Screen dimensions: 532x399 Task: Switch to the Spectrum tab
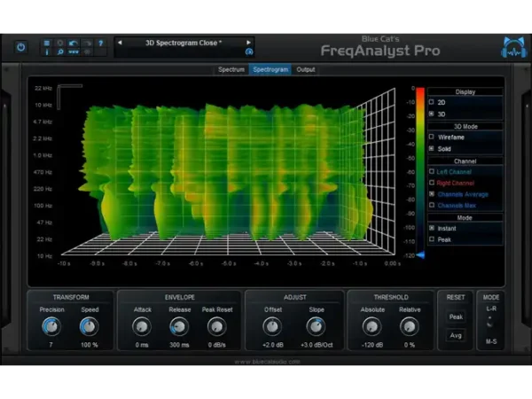click(x=231, y=69)
